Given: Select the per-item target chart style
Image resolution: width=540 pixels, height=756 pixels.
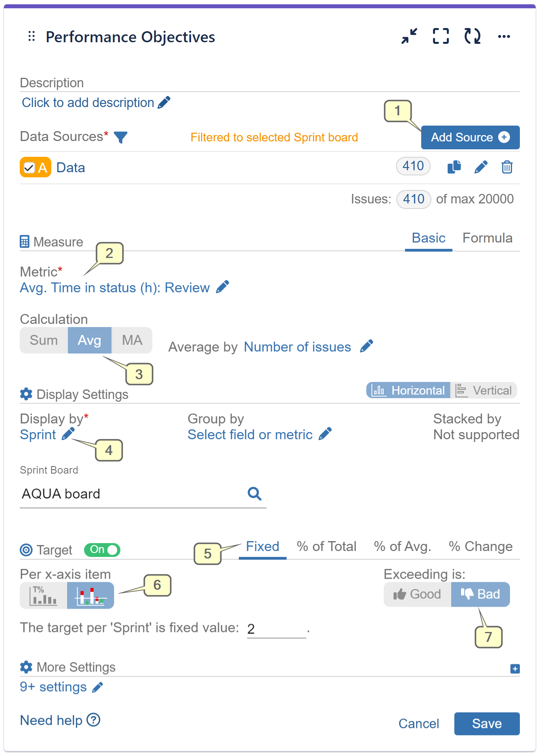Looking at the screenshot, I should coord(90,595).
